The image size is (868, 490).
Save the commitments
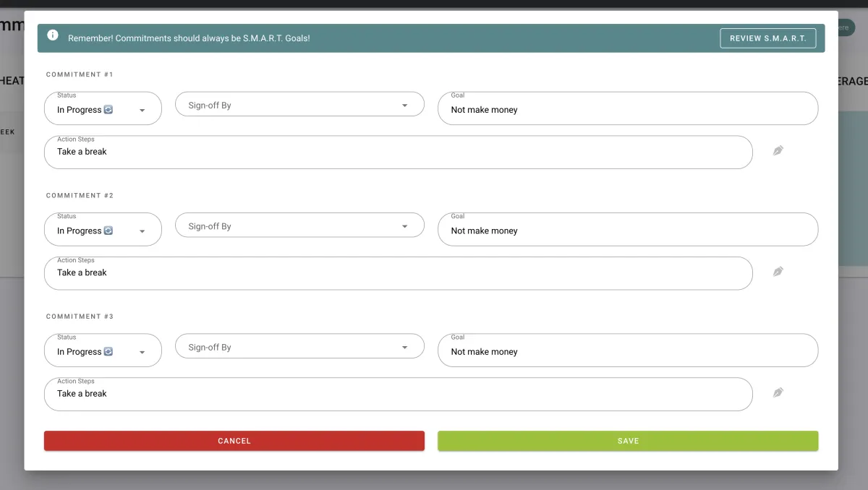(628, 441)
